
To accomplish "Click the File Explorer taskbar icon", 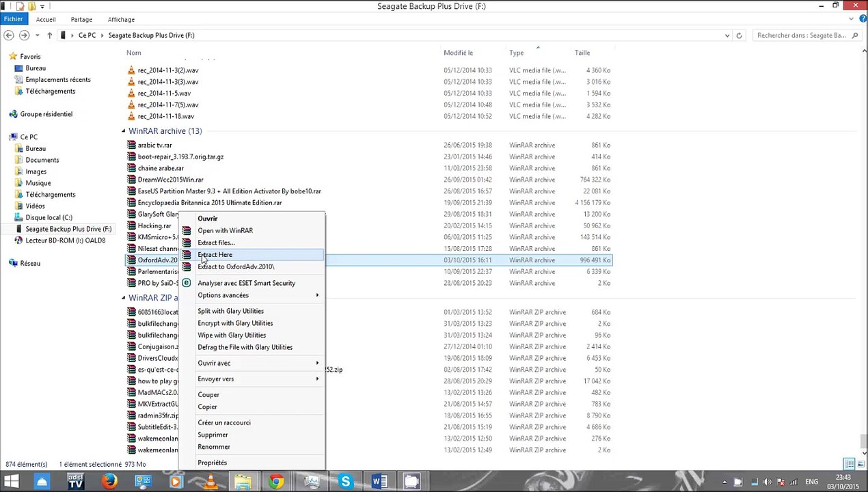I will pyautogui.click(x=243, y=482).
